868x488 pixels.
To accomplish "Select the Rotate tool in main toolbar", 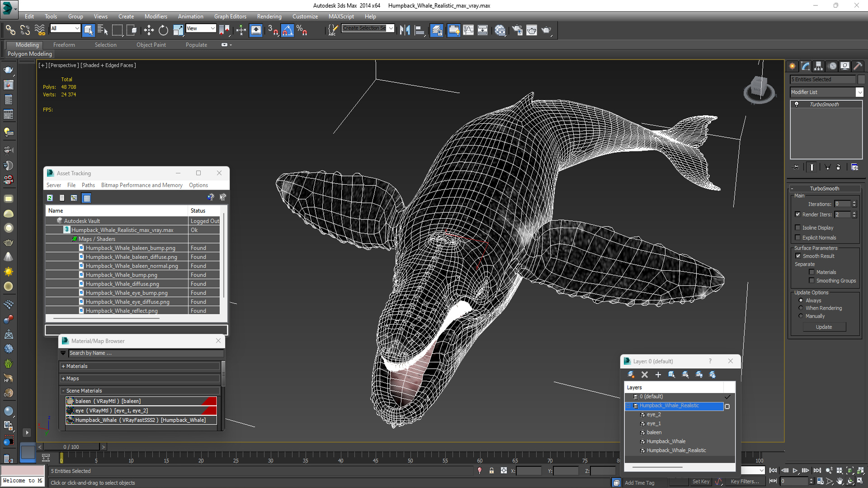I will pyautogui.click(x=163, y=30).
